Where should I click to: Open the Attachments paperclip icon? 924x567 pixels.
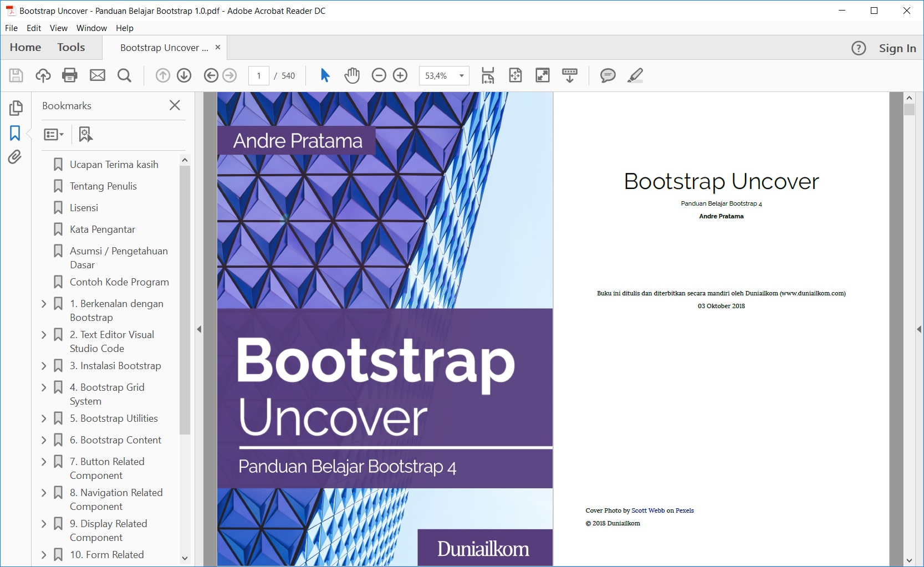pos(15,157)
